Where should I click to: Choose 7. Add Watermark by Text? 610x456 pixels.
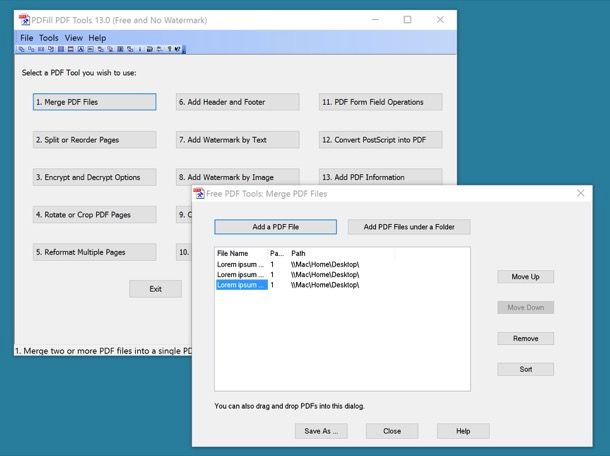tap(238, 140)
